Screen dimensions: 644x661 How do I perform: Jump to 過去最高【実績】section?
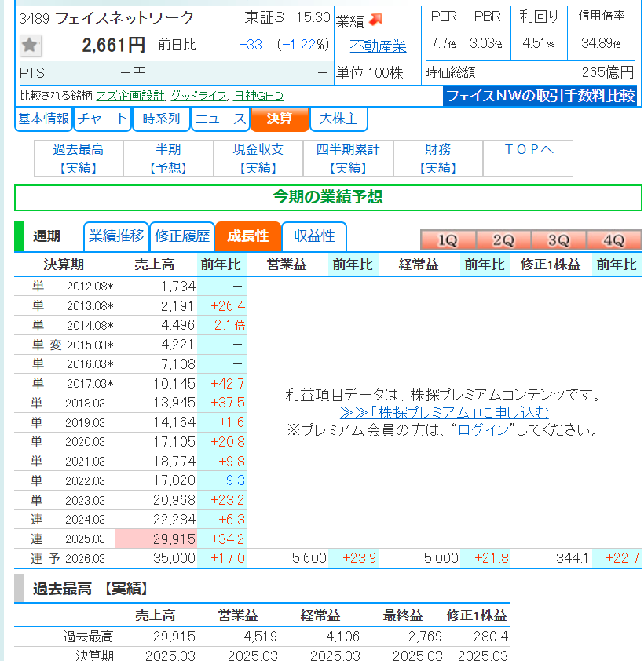tap(79, 159)
